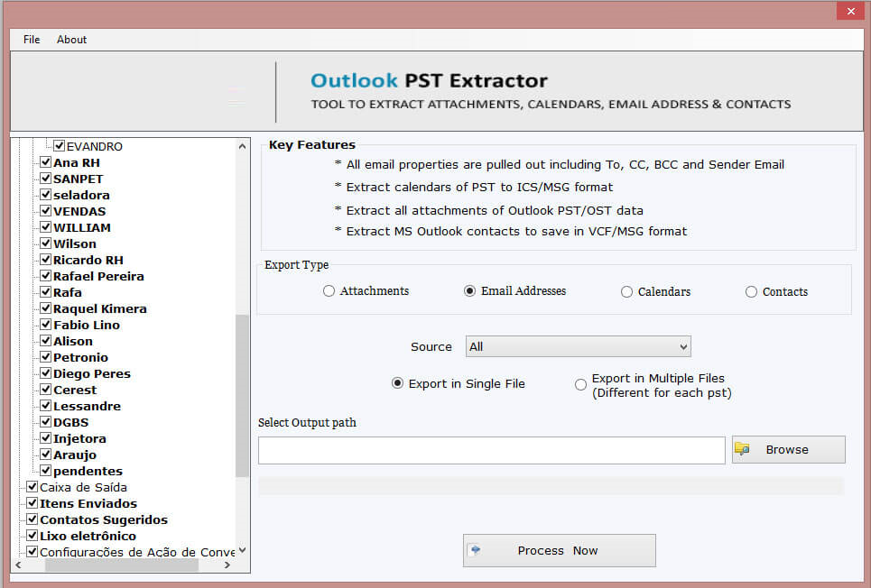Toggle the Lessandre folder checkbox
871x588 pixels.
[46, 405]
